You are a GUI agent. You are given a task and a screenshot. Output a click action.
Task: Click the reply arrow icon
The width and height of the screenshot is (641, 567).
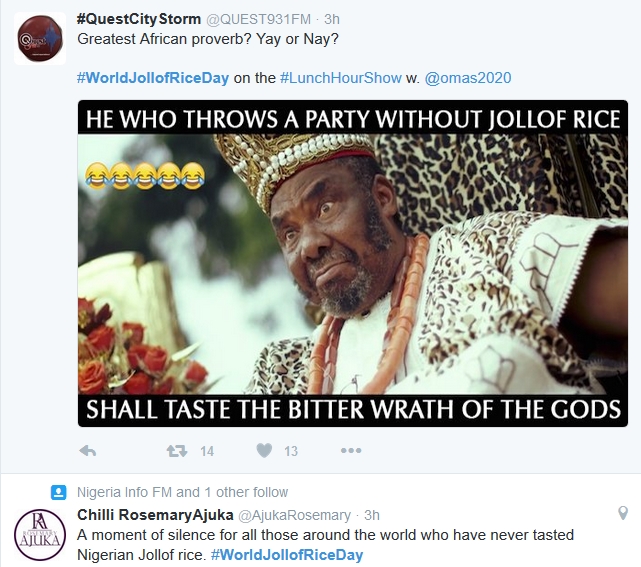coord(87,451)
